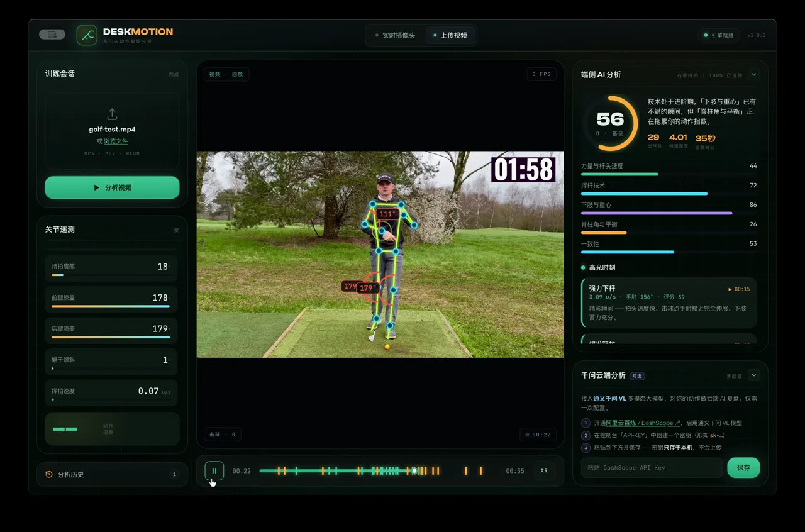The image size is (805, 532).
Task: Click the screen-share pill icon in header
Action: [x=52, y=35]
